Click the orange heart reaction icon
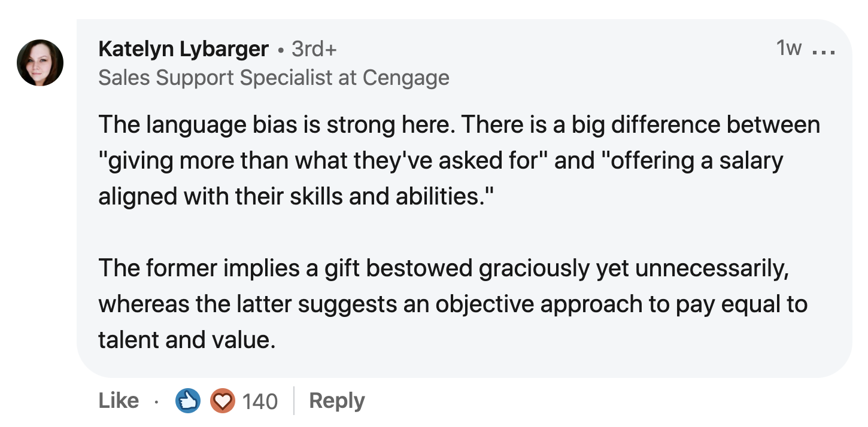 [x=222, y=401]
